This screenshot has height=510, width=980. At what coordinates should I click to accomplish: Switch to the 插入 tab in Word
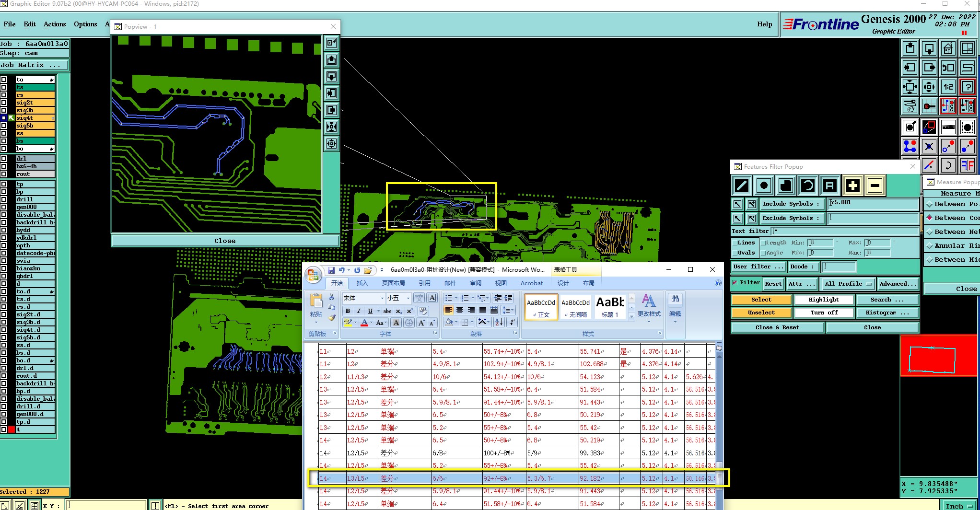click(x=362, y=283)
